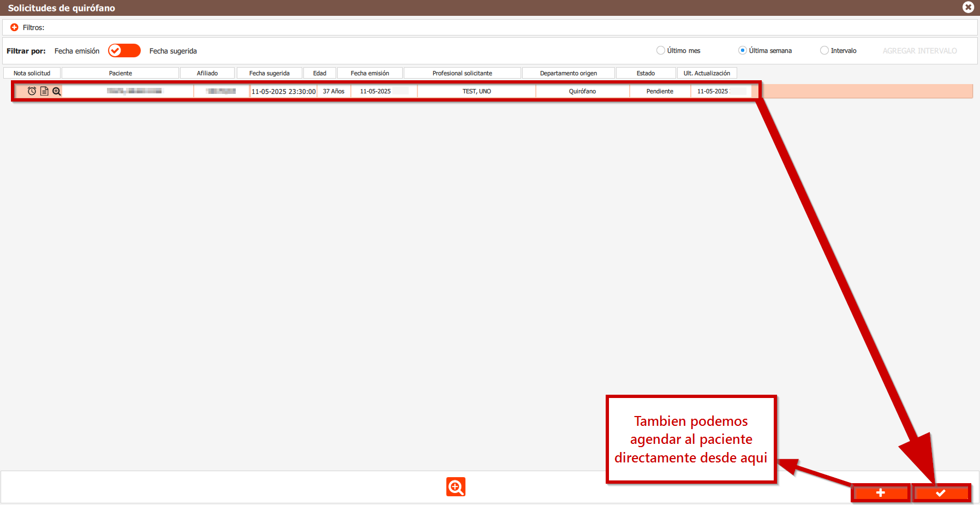Select the Última semana radio button
980x505 pixels.
(x=743, y=50)
